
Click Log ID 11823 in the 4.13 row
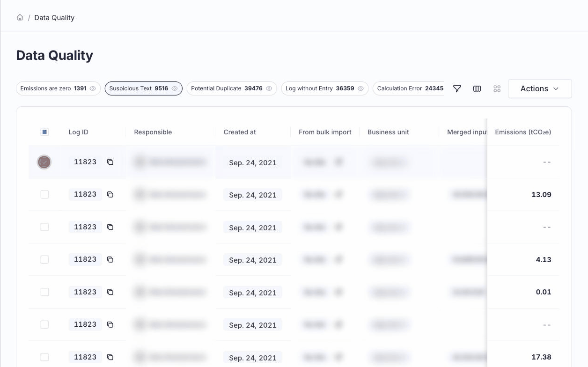coord(85,259)
